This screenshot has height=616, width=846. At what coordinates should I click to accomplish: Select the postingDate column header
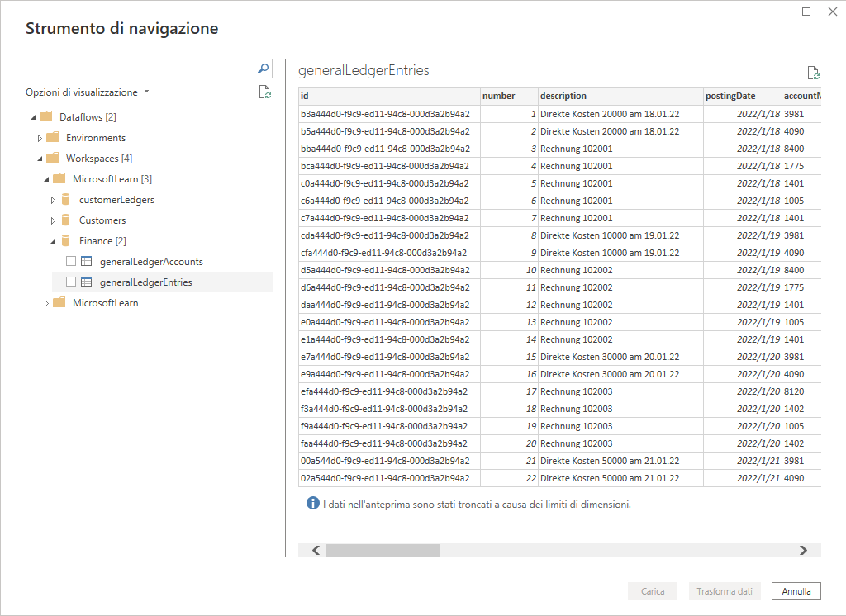740,96
